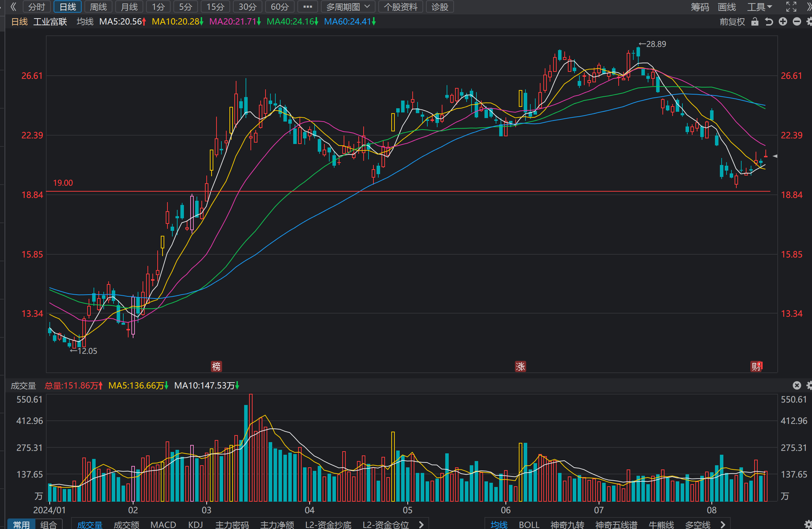The width and height of the screenshot is (812, 529).
Task: Change 前复权 price adjustment mode
Action: tap(732, 22)
